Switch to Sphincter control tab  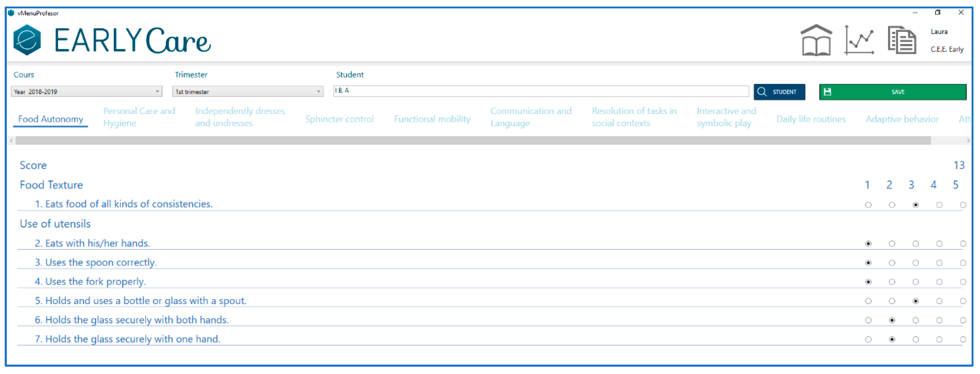pyautogui.click(x=339, y=119)
